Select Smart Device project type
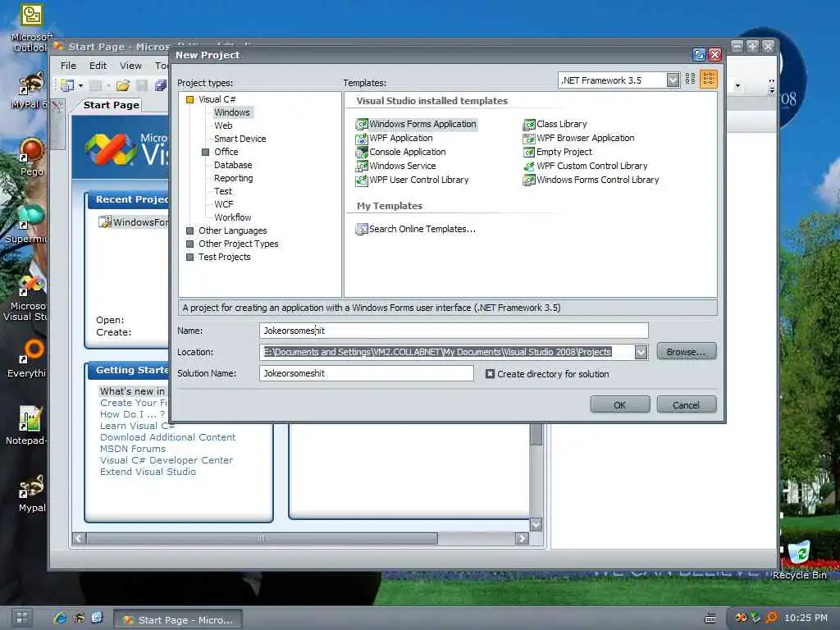This screenshot has width=840, height=630. point(240,139)
